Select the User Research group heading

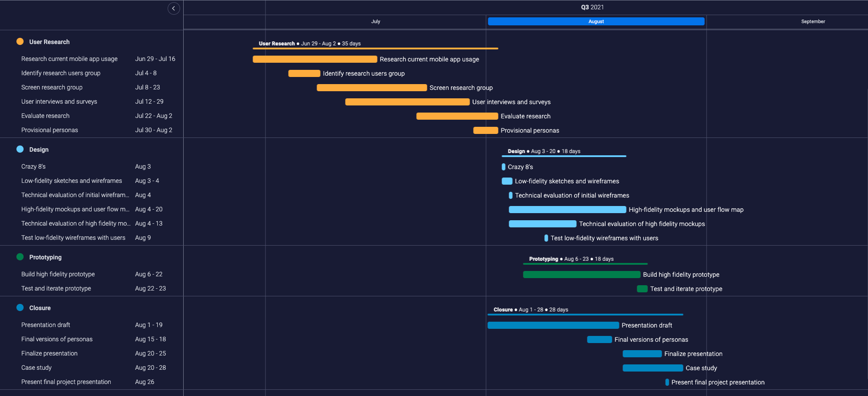[49, 42]
